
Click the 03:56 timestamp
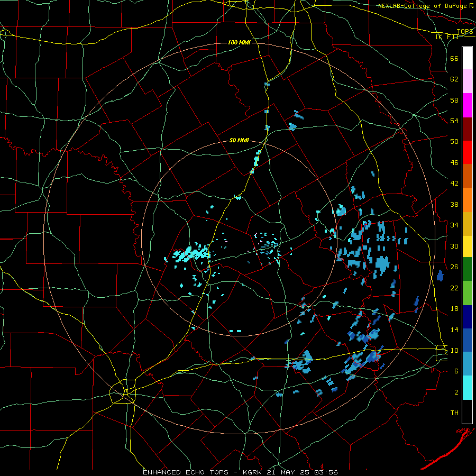[325, 472]
